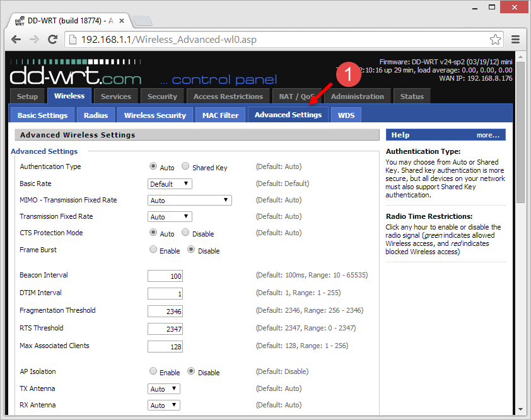
Task: Switch to MAC Filter subtab
Action: [x=221, y=115]
